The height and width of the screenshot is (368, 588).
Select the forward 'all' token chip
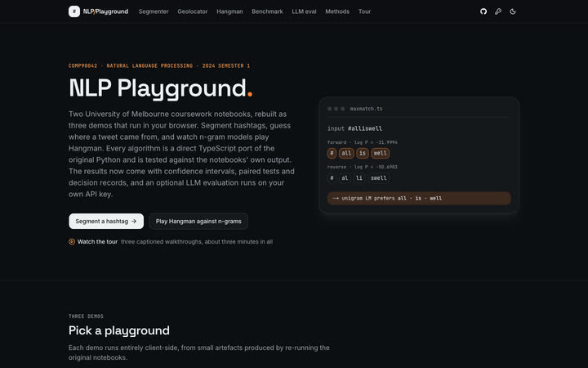coord(346,153)
